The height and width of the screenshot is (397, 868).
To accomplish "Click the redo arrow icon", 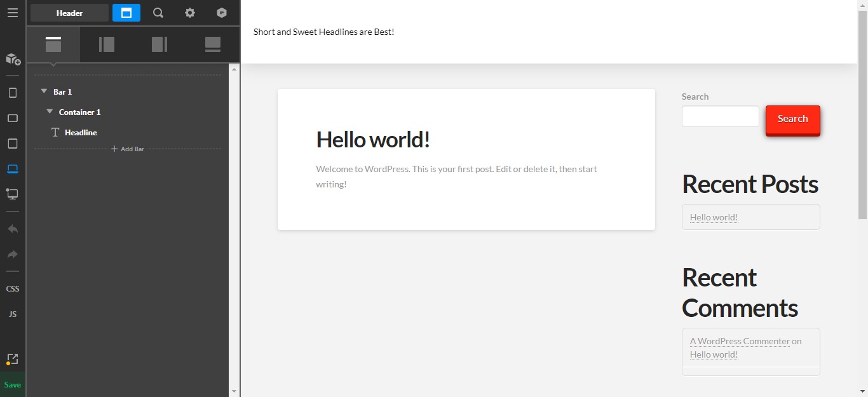I will [x=13, y=254].
